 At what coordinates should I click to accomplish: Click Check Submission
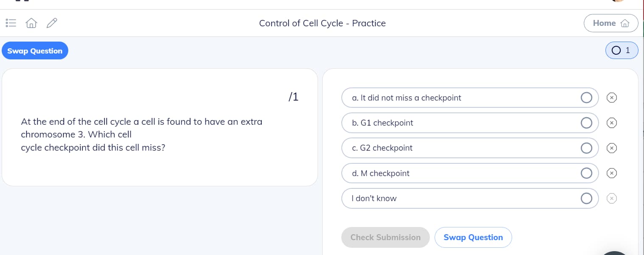click(x=385, y=237)
